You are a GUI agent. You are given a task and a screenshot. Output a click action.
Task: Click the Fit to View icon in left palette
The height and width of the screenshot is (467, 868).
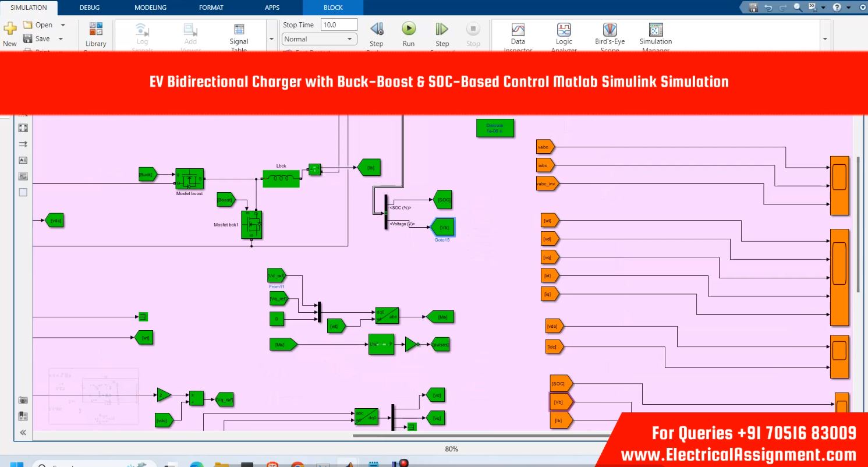23,128
